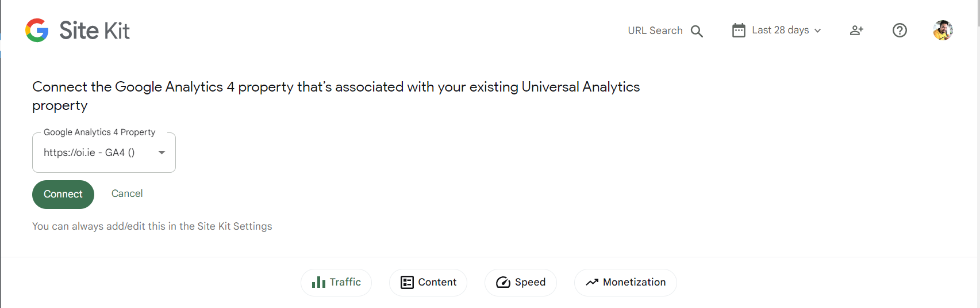980x308 pixels.
Task: Go to the Monetization section tab
Action: (634, 282)
